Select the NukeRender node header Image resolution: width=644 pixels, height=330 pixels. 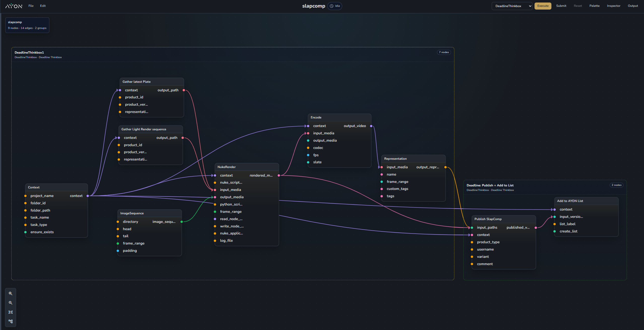pos(246,167)
